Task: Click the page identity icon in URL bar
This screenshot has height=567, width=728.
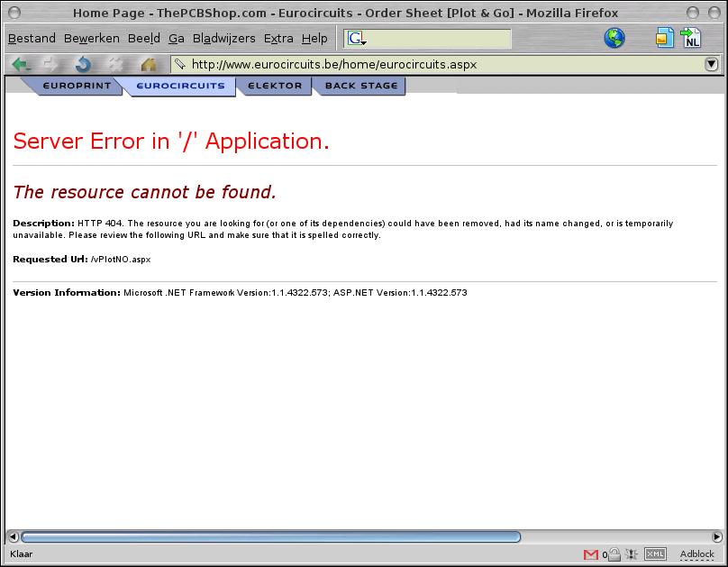Action: (179, 64)
